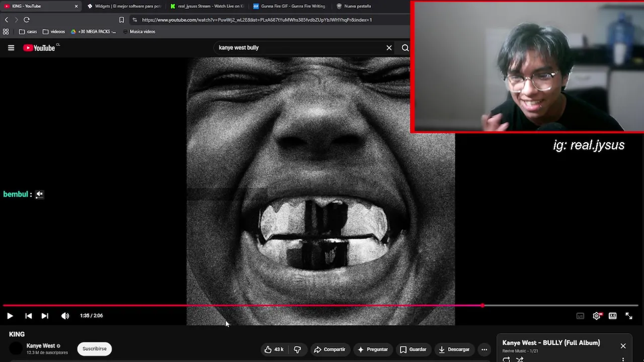Open +30 MEGA PACKS bookmark
Viewport: 644px width, 362px height.
93,31
